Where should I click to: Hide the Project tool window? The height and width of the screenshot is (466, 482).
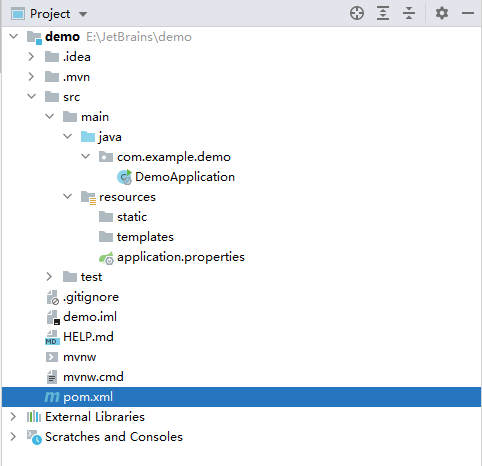[468, 13]
